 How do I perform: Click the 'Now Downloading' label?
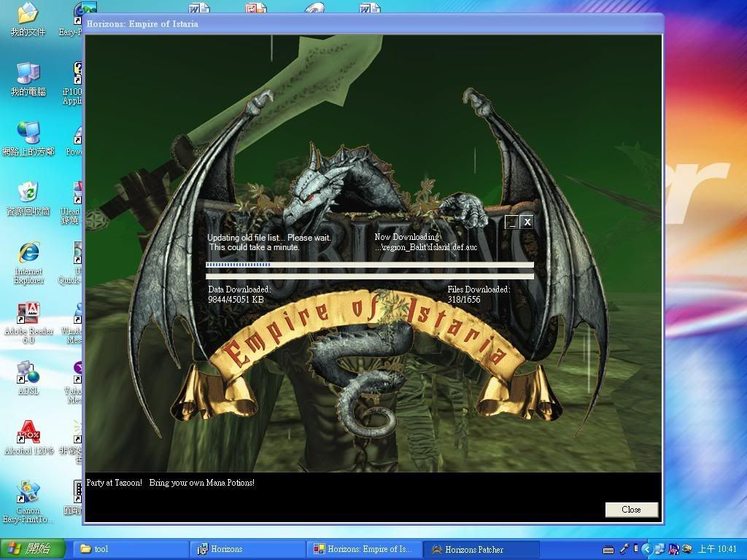(407, 237)
